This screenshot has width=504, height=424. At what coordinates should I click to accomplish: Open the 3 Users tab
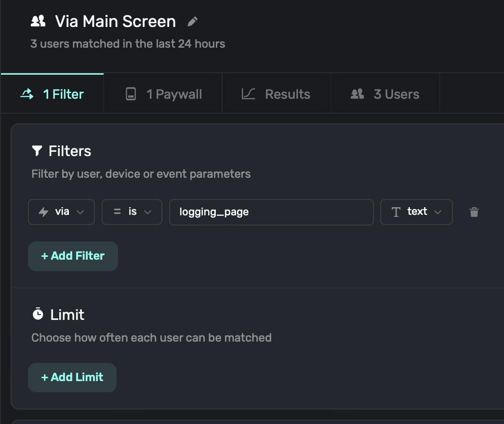click(x=385, y=94)
